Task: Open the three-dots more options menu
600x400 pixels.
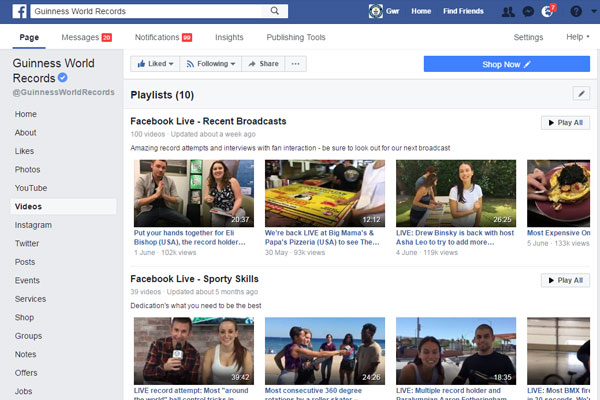Action: (x=296, y=64)
